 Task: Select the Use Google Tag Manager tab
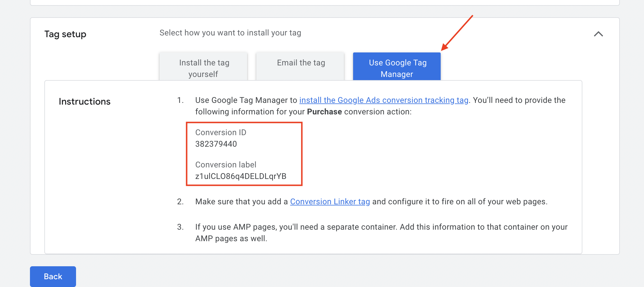coord(397,67)
